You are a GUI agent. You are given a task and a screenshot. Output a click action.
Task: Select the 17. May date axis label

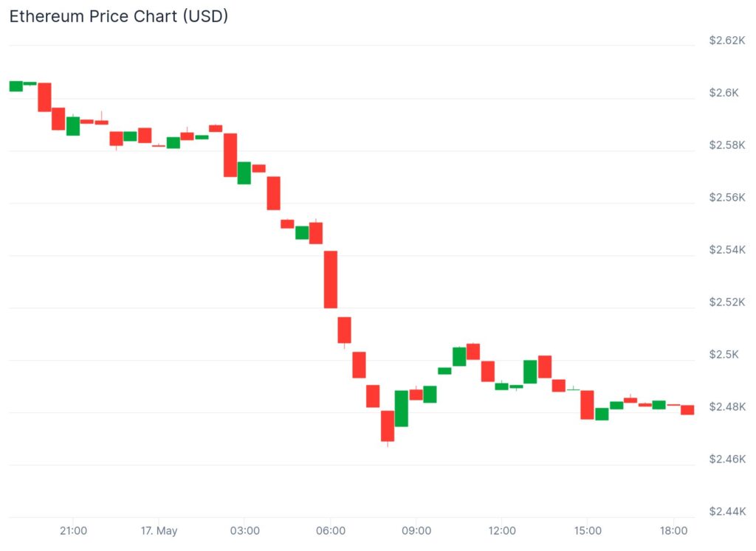point(159,531)
